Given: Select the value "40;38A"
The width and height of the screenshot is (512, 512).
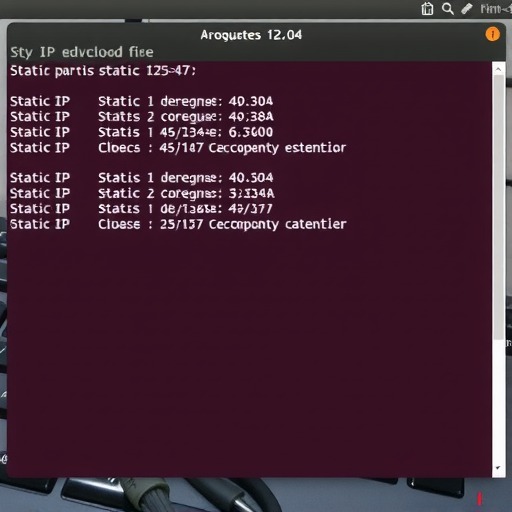Looking at the screenshot, I should coord(251,116).
